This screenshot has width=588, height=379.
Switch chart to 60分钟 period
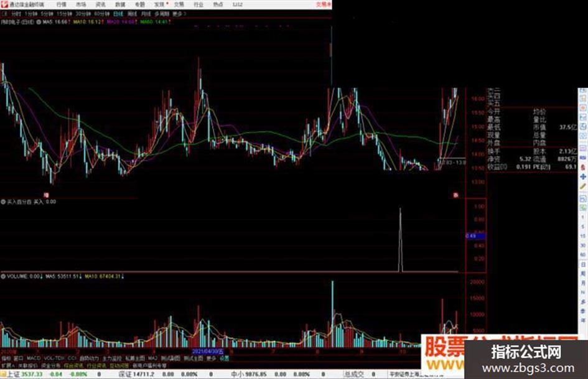101,14
